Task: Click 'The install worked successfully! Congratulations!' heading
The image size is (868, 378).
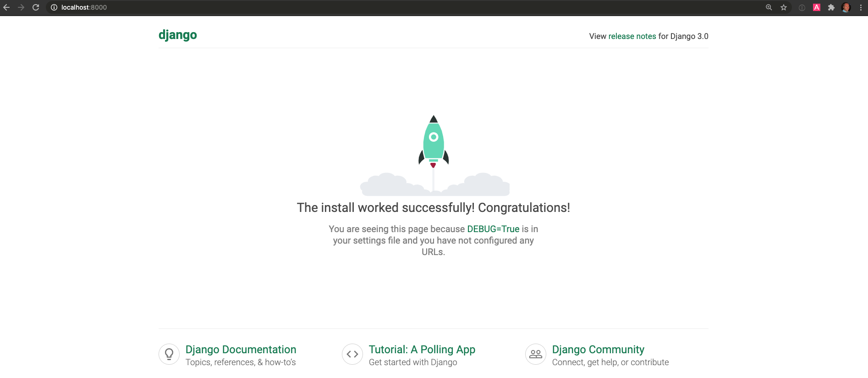Action: pyautogui.click(x=434, y=208)
